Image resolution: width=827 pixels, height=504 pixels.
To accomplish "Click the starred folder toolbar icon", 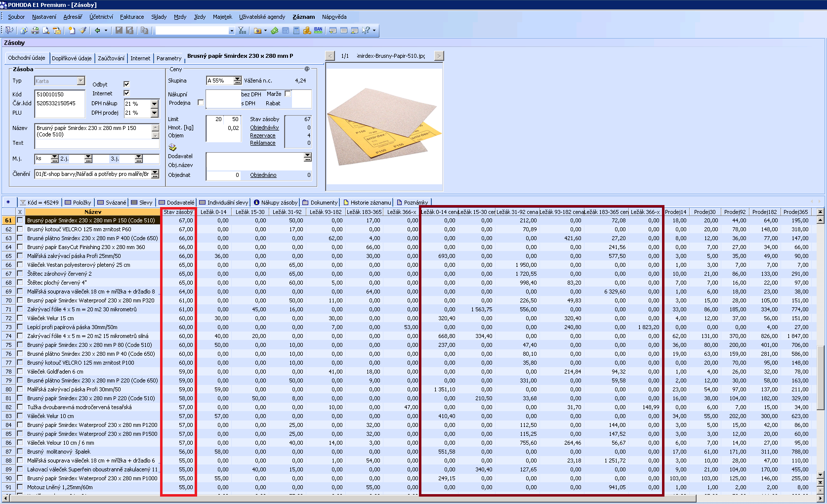I will pyautogui.click(x=258, y=30).
